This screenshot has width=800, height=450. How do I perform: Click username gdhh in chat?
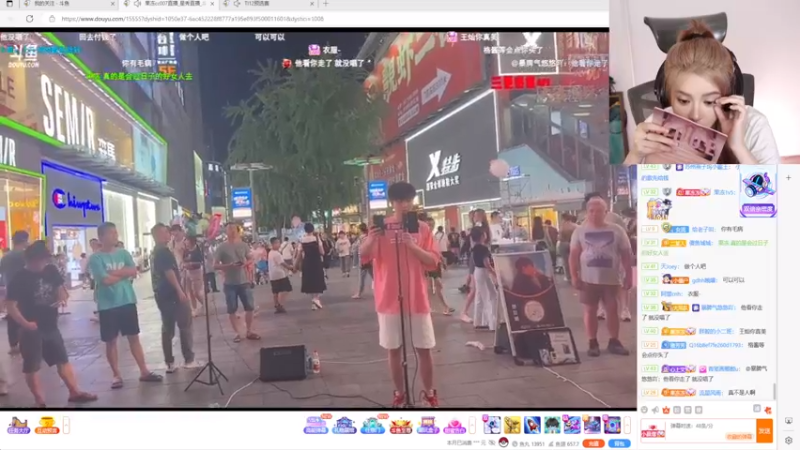pos(704,280)
